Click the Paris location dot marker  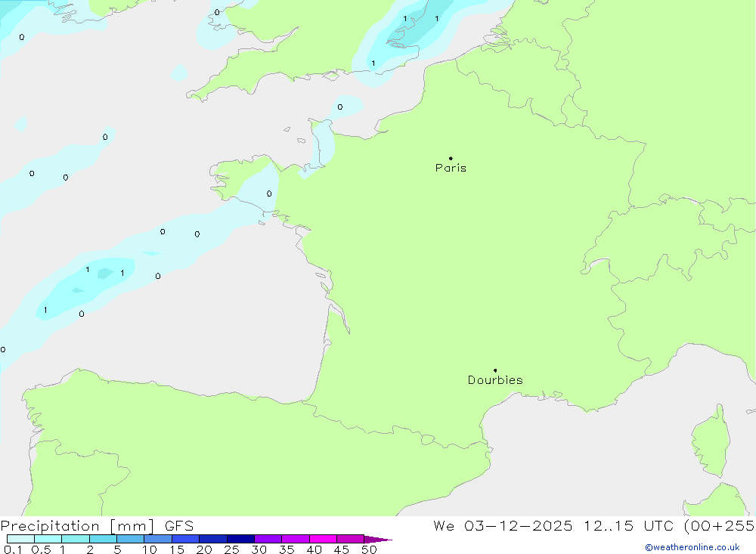(x=451, y=158)
